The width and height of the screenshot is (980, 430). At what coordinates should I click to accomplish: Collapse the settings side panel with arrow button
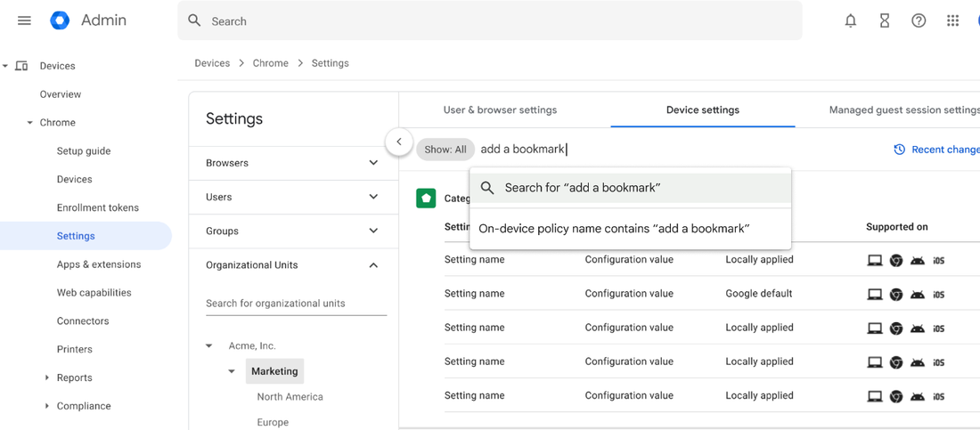tap(399, 142)
